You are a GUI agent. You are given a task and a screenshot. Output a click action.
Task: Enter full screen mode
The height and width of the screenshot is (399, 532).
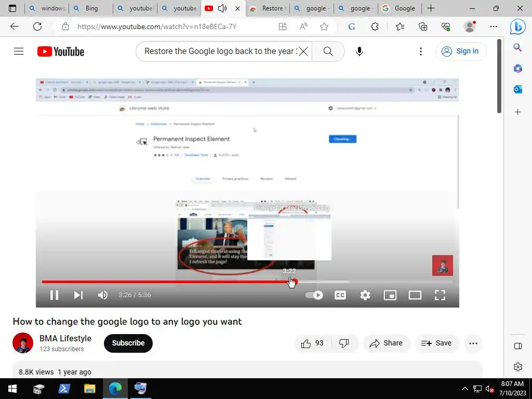pos(440,295)
